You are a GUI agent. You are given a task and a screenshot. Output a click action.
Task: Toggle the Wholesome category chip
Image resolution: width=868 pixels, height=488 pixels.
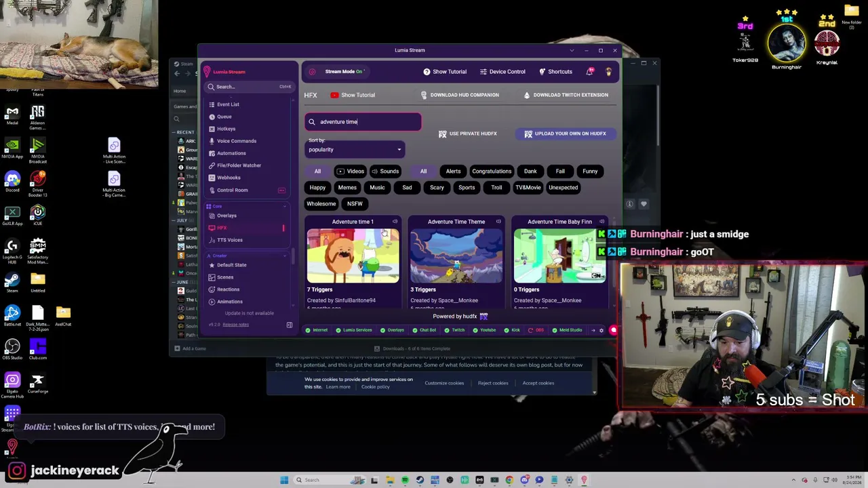[321, 204]
